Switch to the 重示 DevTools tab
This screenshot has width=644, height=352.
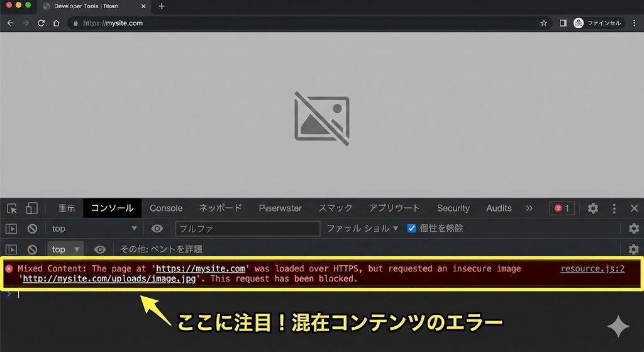(67, 208)
